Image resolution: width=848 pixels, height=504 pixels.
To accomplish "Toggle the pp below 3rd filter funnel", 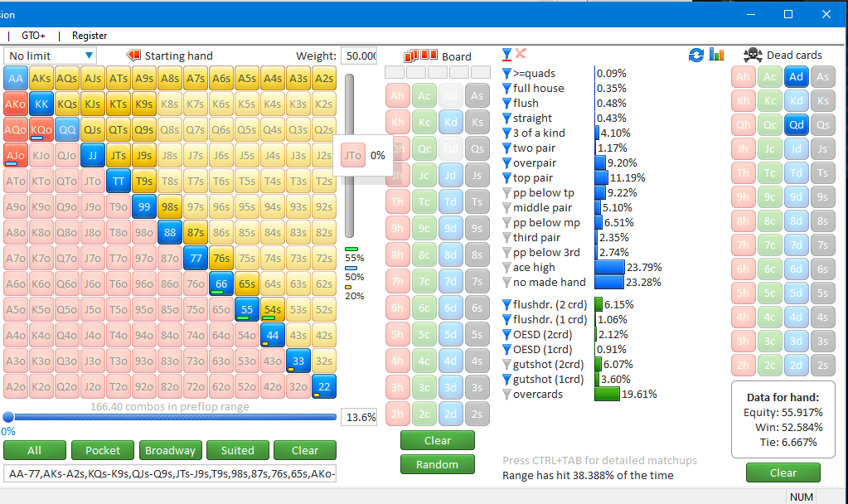I will [506, 253].
